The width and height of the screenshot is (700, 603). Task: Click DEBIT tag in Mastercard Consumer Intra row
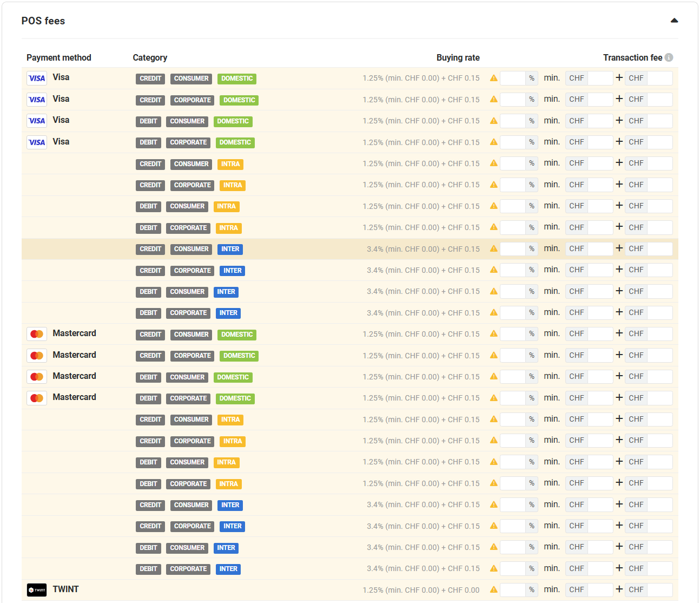coord(148,462)
